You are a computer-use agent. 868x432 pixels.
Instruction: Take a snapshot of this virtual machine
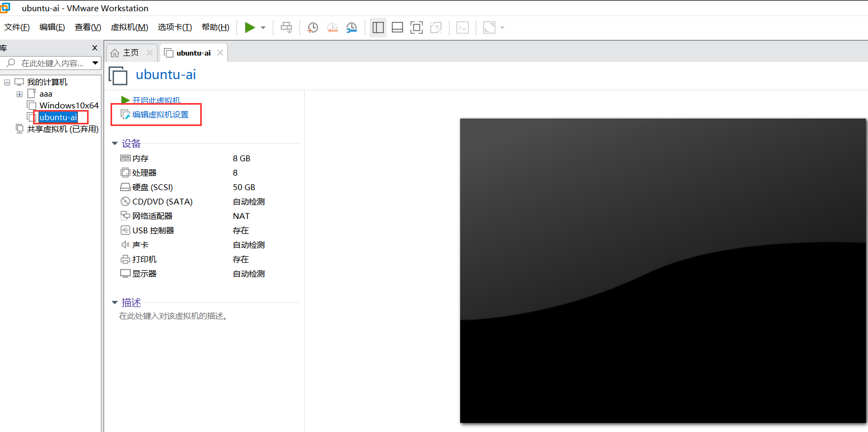pyautogui.click(x=313, y=28)
